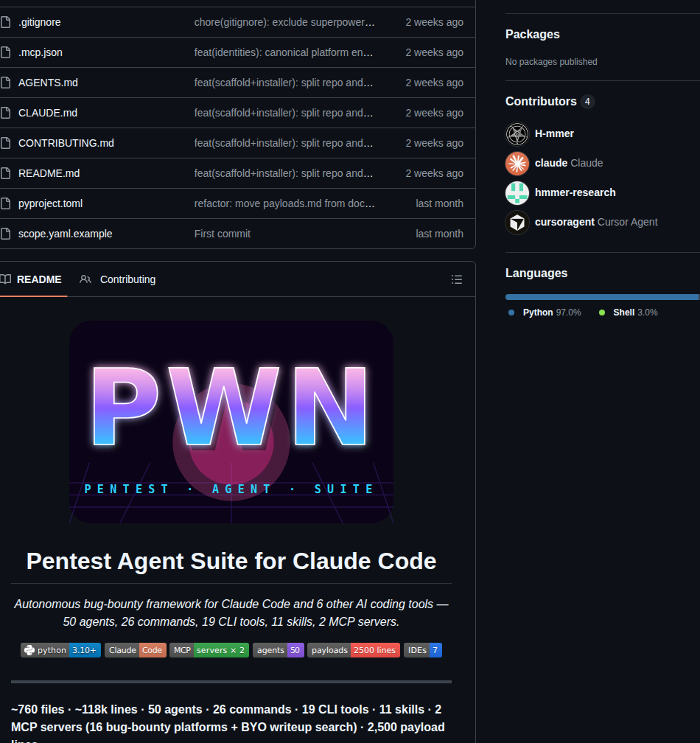Click the agents 50 badge

pos(279,650)
